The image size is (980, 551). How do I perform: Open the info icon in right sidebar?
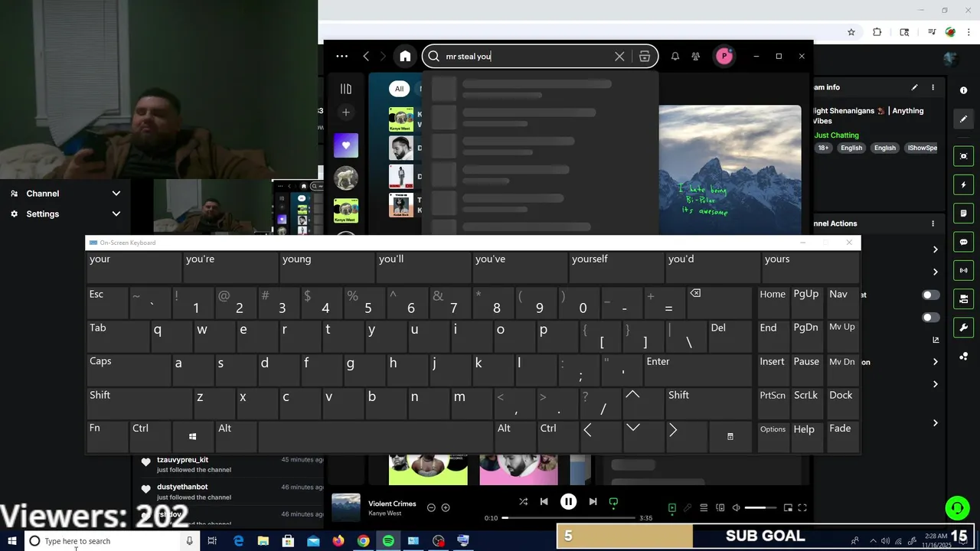pos(963,90)
